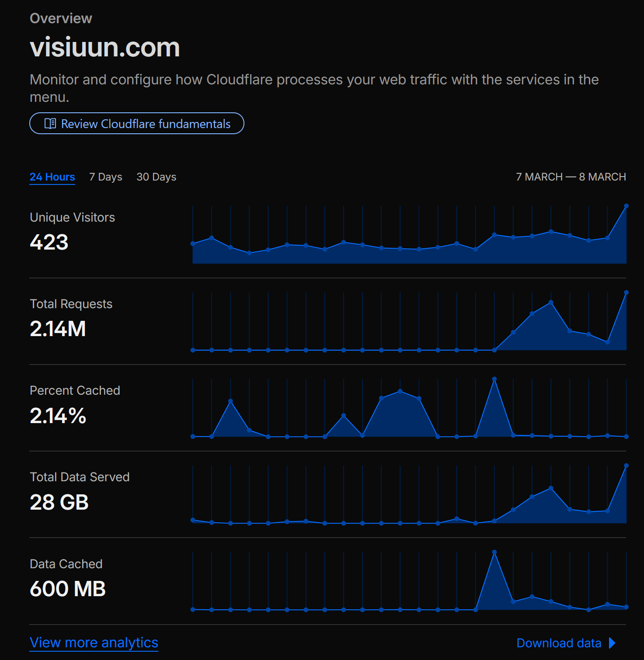Click the last data point in Total Data Served chart
The width and height of the screenshot is (644, 660).
tap(626, 465)
